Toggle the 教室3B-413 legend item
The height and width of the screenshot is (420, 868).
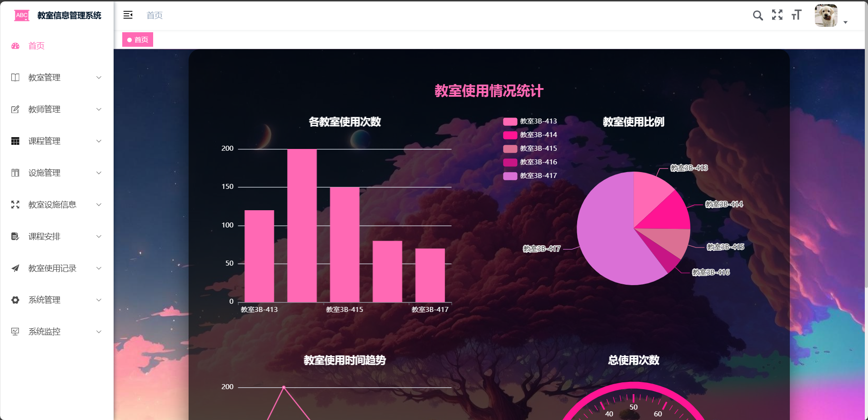click(530, 121)
